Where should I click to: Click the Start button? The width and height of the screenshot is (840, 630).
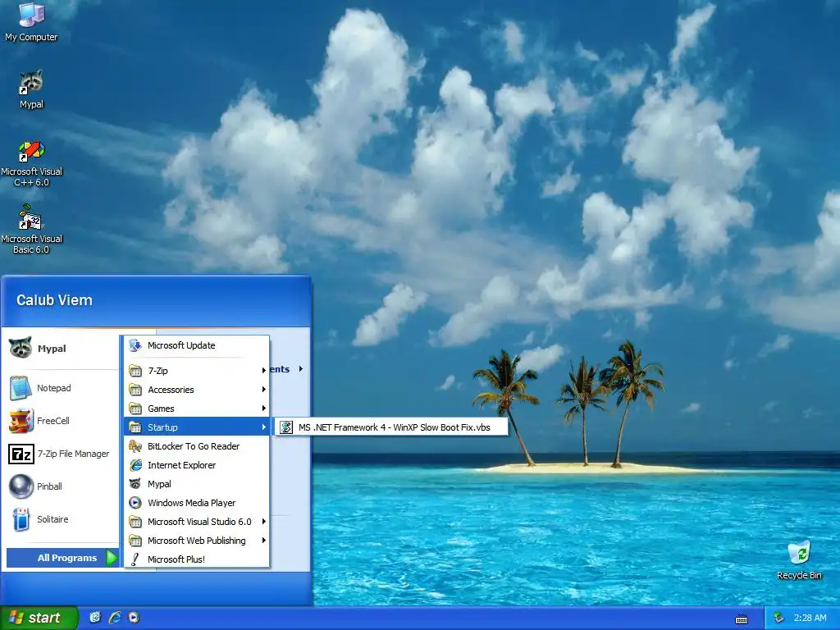tap(39, 618)
